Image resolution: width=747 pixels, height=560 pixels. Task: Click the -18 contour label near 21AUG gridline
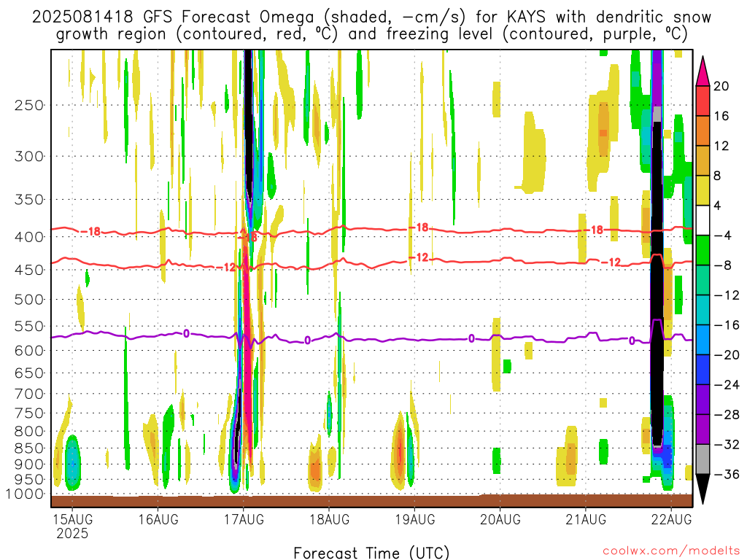[594, 230]
